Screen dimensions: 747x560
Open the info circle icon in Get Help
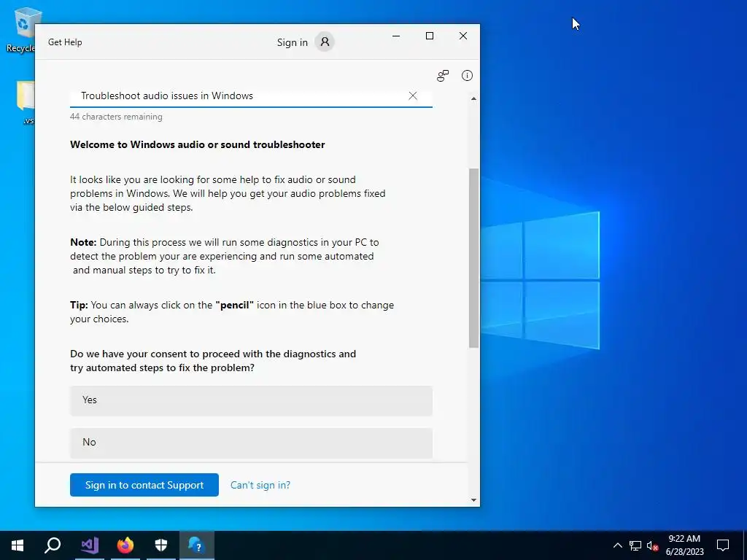(x=467, y=76)
